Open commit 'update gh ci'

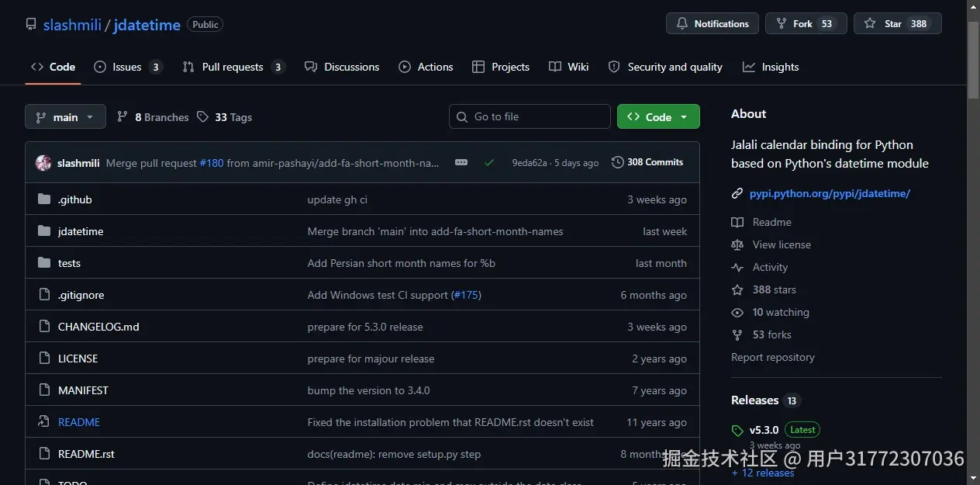pyautogui.click(x=337, y=199)
